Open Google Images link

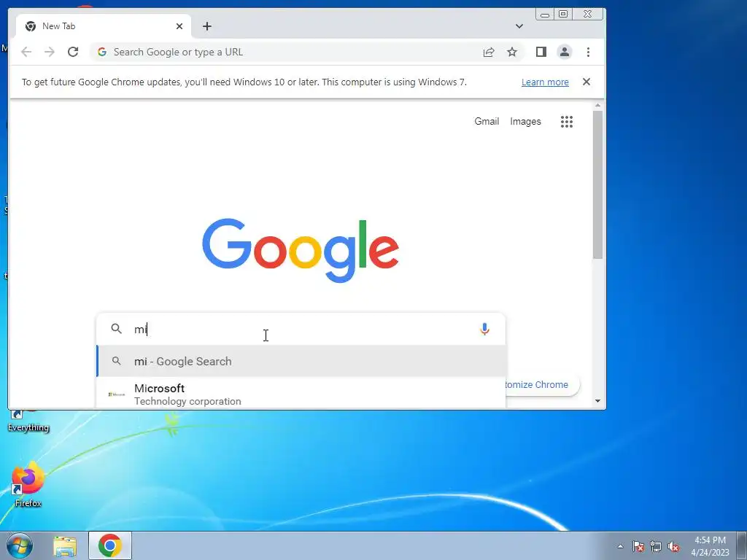[525, 122]
